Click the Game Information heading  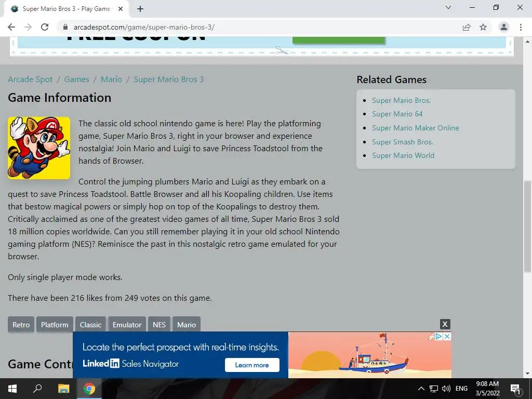pos(60,98)
